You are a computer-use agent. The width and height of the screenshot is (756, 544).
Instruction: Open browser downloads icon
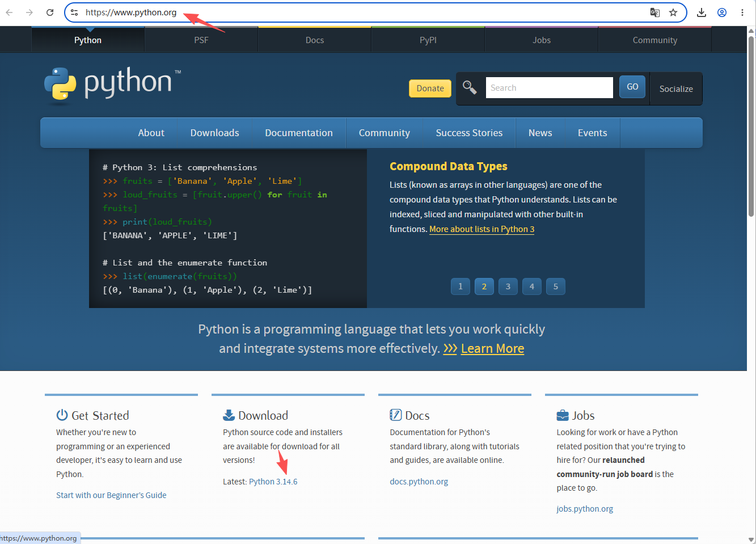702,12
